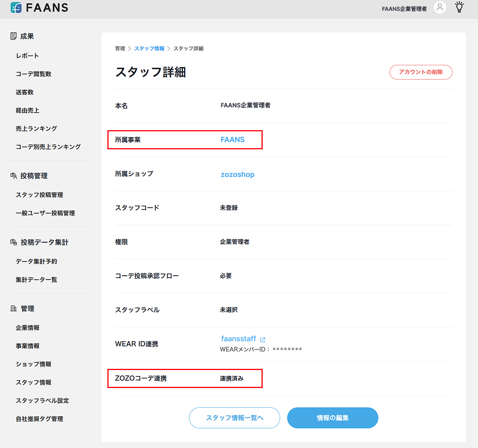The height and width of the screenshot is (448, 478).
Task: Click the 所属事業 field label
Action: tap(128, 140)
